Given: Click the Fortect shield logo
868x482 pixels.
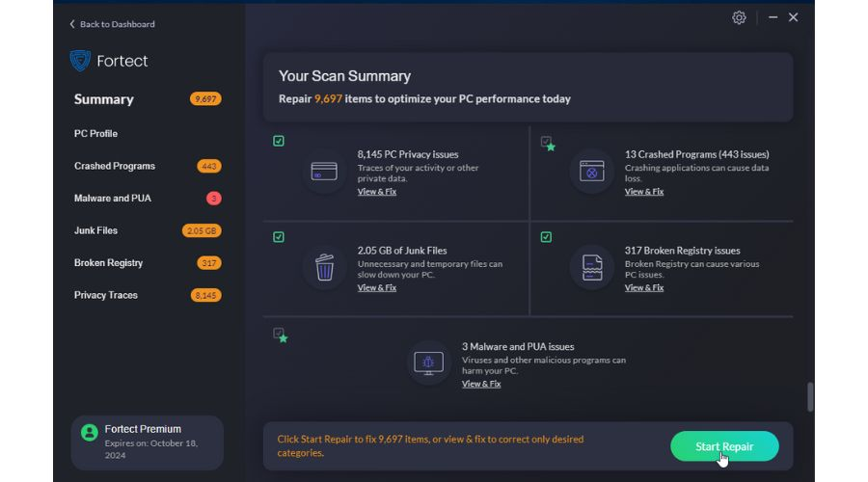Looking at the screenshot, I should (80, 61).
